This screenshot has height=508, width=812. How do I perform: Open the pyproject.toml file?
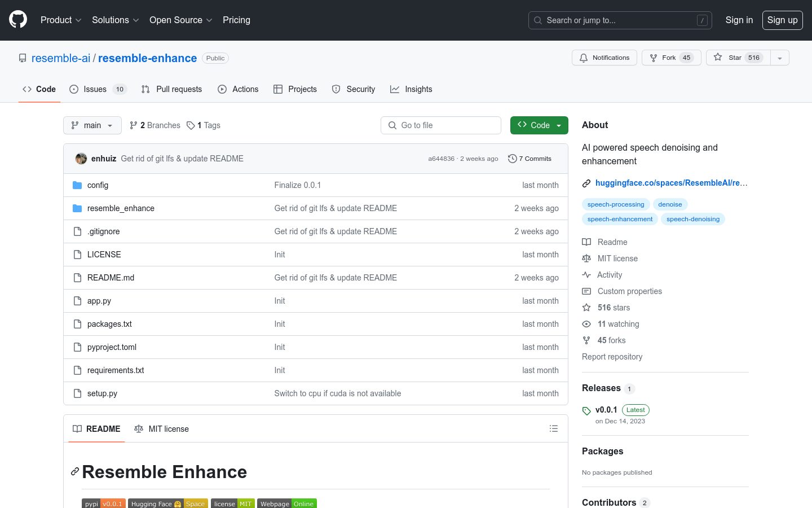[112, 347]
